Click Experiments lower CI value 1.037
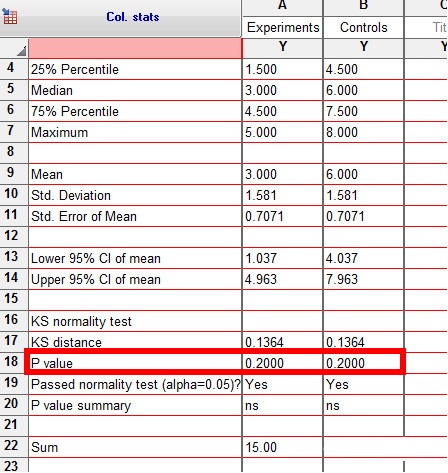This screenshot has height=473, width=448. [x=261, y=258]
